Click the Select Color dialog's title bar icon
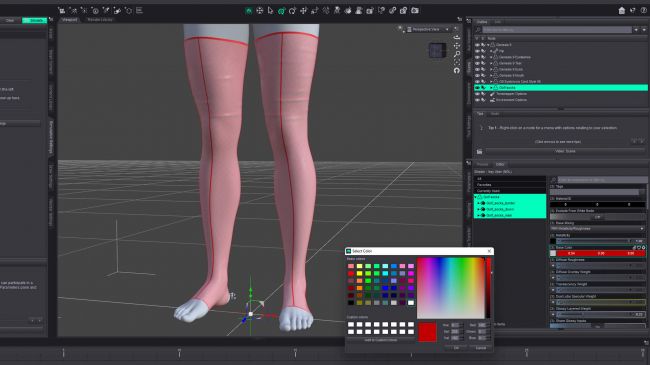This screenshot has height=365, width=650. pyautogui.click(x=349, y=251)
